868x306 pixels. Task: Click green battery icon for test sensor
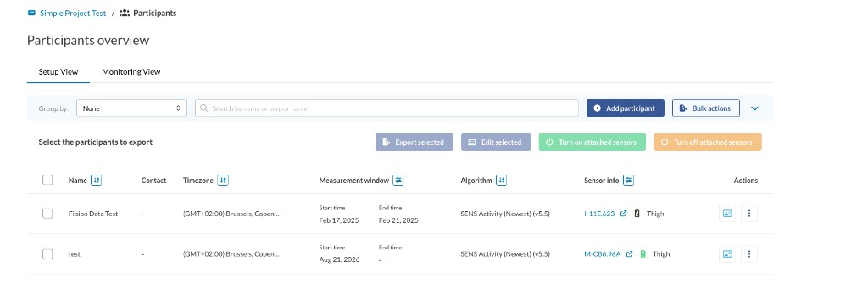tap(643, 254)
